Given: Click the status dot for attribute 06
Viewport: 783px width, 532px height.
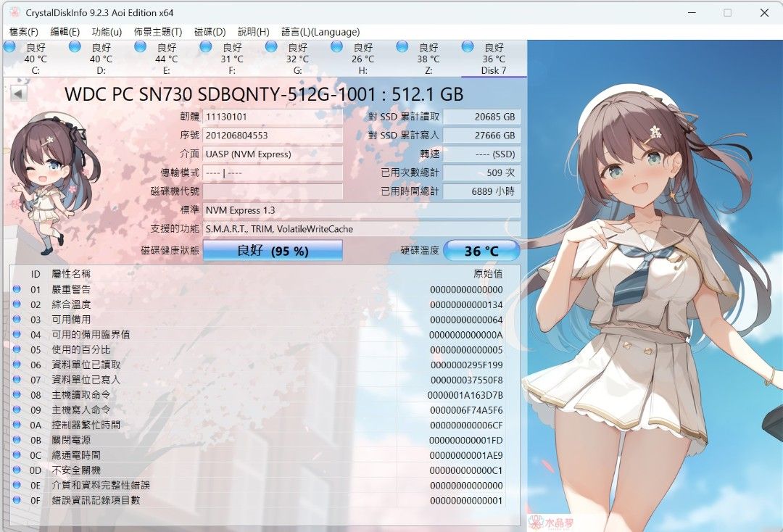Looking at the screenshot, I should pos(17,365).
